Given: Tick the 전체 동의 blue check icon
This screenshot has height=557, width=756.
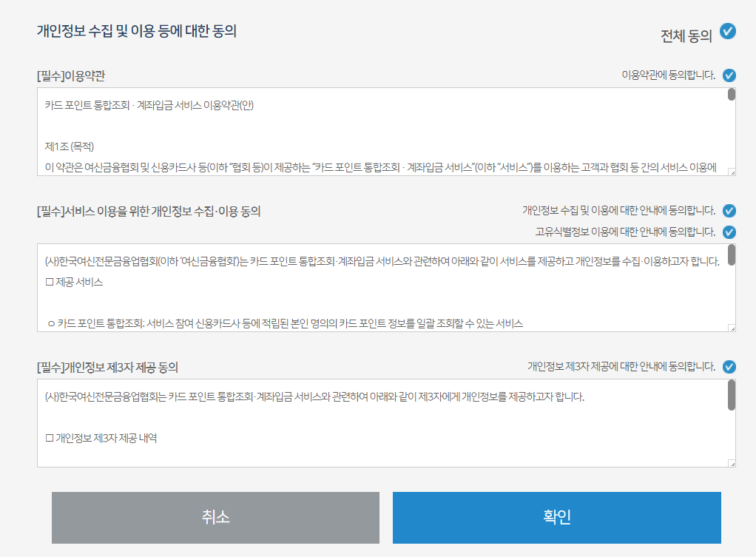Looking at the screenshot, I should 728,31.
